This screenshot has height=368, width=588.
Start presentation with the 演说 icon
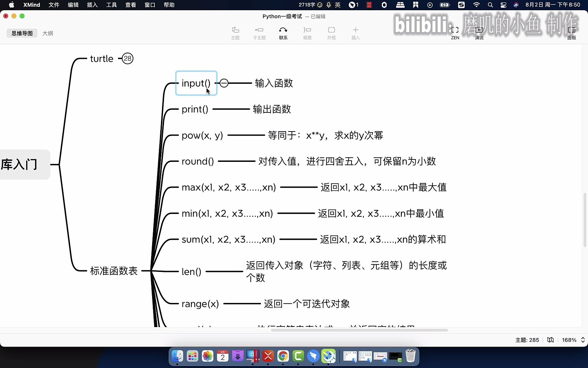479,32
